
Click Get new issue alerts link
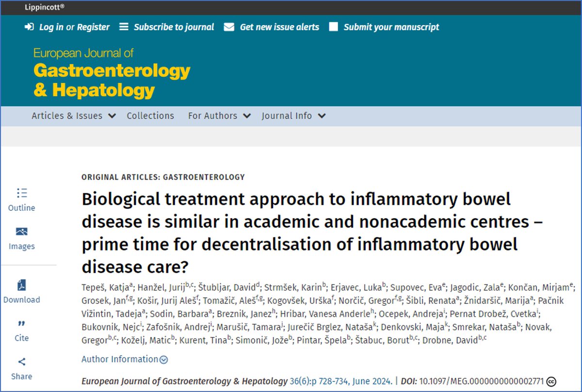(280, 27)
